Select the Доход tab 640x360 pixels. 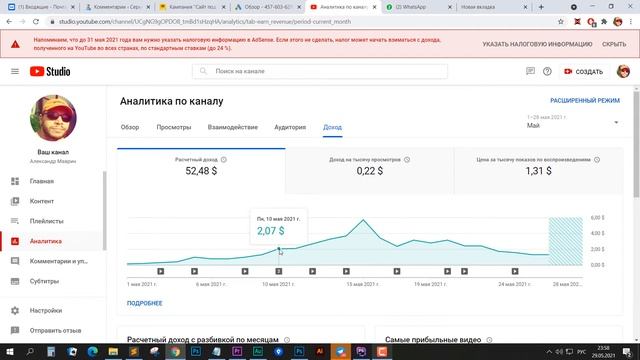coord(332,127)
